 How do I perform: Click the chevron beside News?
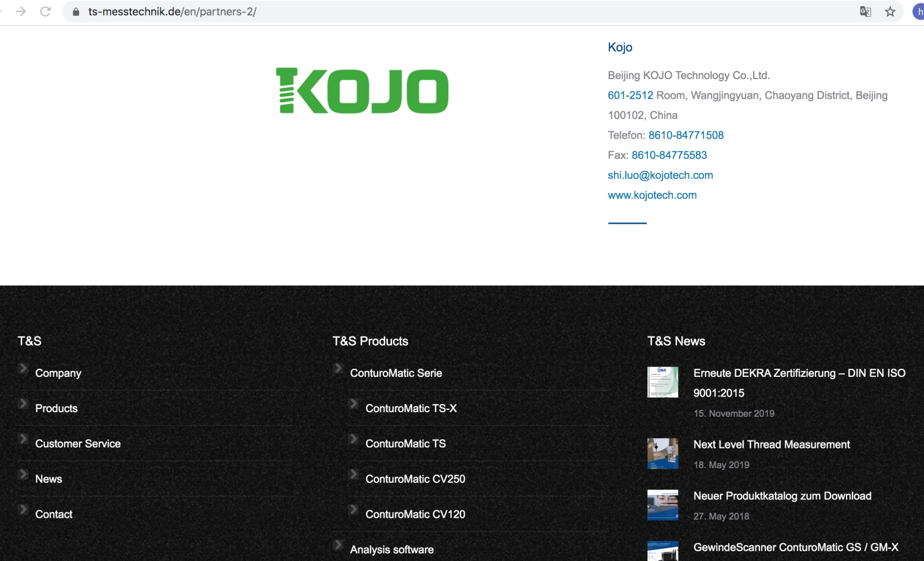coord(23,474)
